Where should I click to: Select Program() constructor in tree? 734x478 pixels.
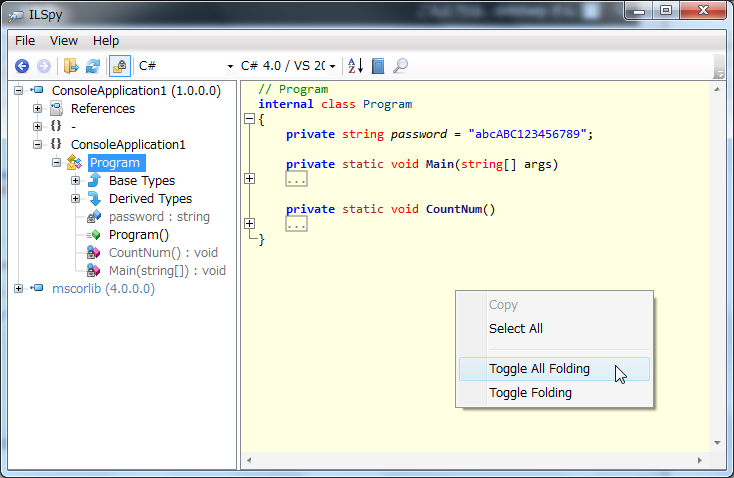coord(139,235)
